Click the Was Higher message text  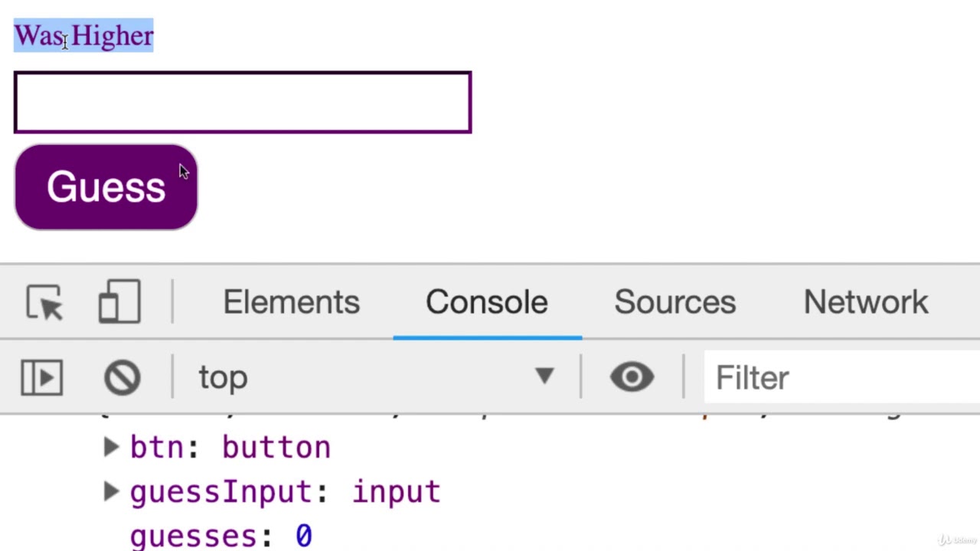point(84,35)
